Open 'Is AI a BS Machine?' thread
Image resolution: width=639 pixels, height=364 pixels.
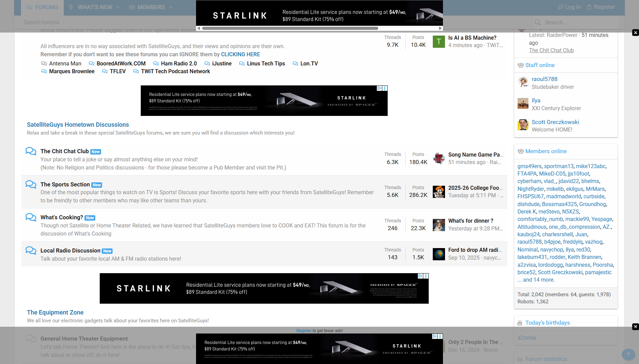coord(472,38)
